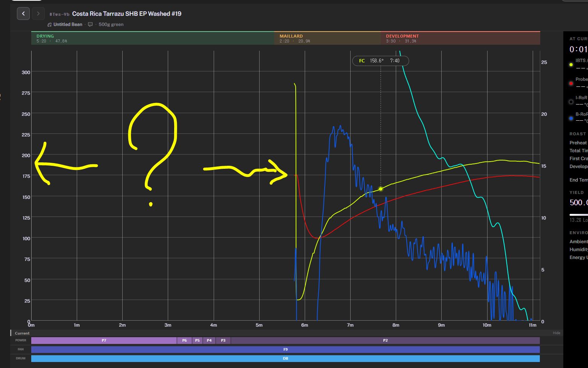Click the 500g green weight text
588x368 pixels.
tap(111, 24)
